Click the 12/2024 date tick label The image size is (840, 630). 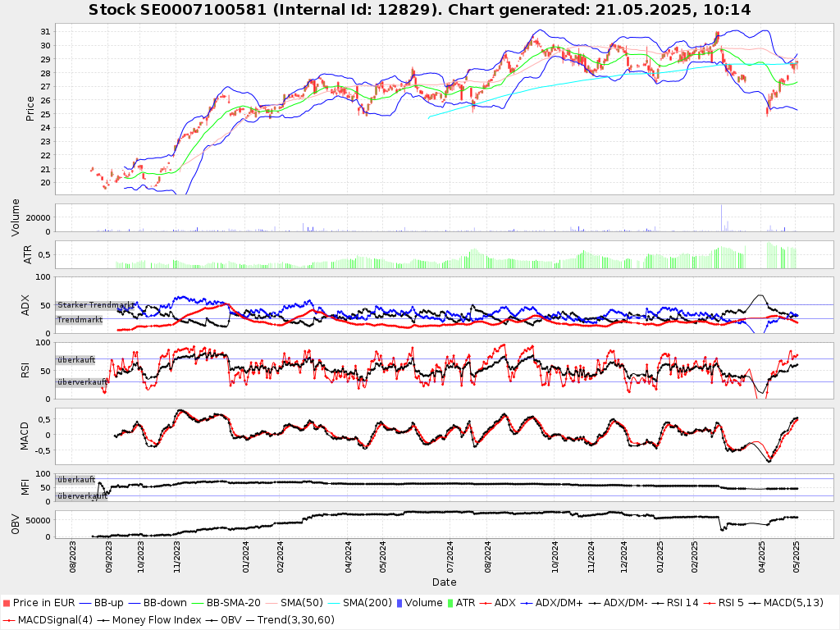click(x=623, y=557)
